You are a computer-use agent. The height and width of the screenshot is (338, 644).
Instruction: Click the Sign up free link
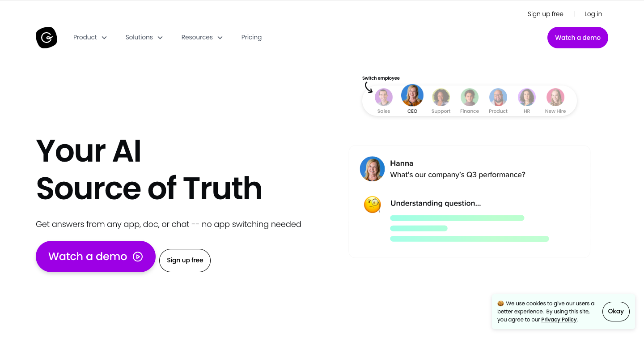(x=545, y=14)
